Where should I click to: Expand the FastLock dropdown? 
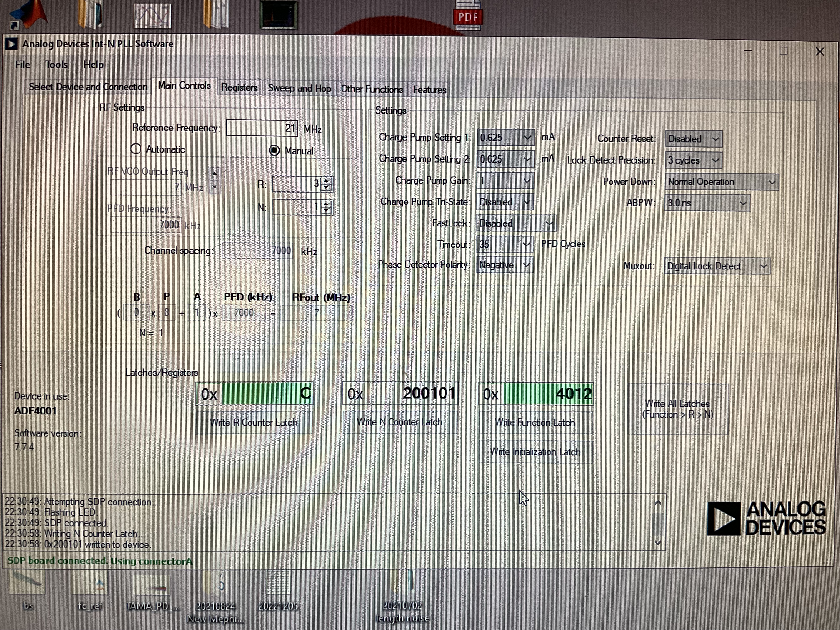tap(516, 223)
